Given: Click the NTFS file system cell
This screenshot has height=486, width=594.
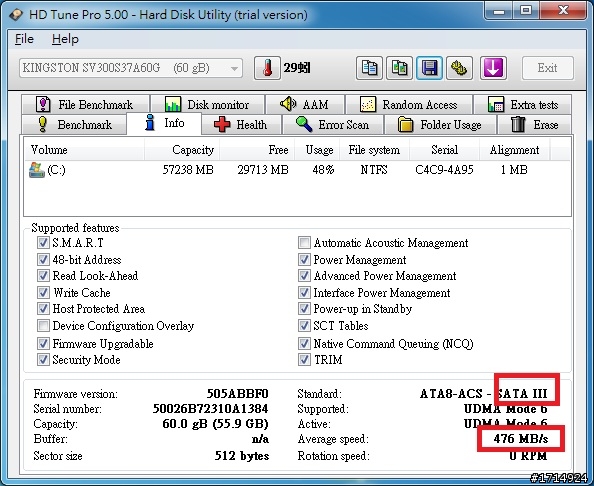Looking at the screenshot, I should point(374,170).
